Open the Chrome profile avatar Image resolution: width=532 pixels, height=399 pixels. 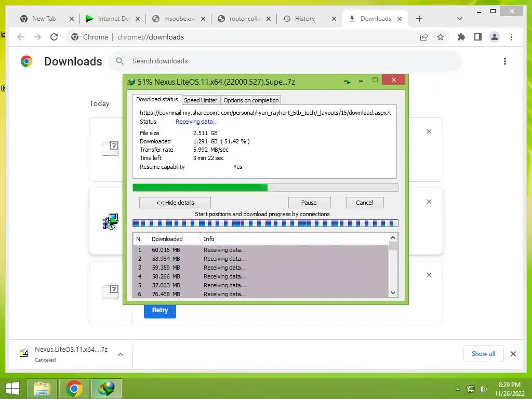(495, 37)
